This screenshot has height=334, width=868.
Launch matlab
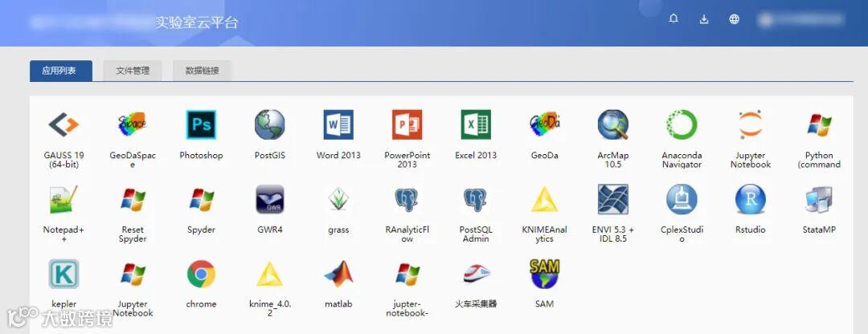point(338,274)
